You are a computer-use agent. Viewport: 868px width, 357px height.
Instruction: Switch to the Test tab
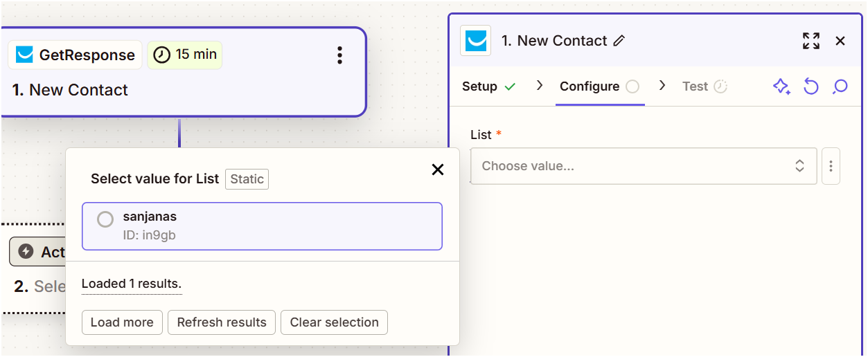pyautogui.click(x=705, y=86)
